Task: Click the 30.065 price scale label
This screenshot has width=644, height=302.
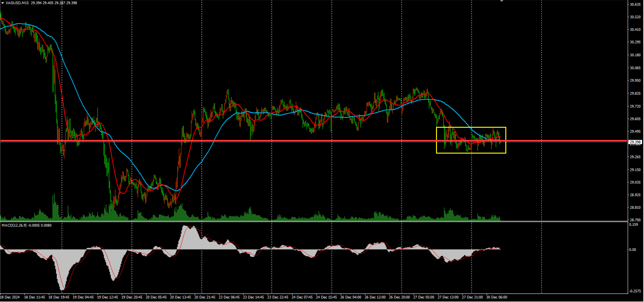Action: pyautogui.click(x=635, y=68)
